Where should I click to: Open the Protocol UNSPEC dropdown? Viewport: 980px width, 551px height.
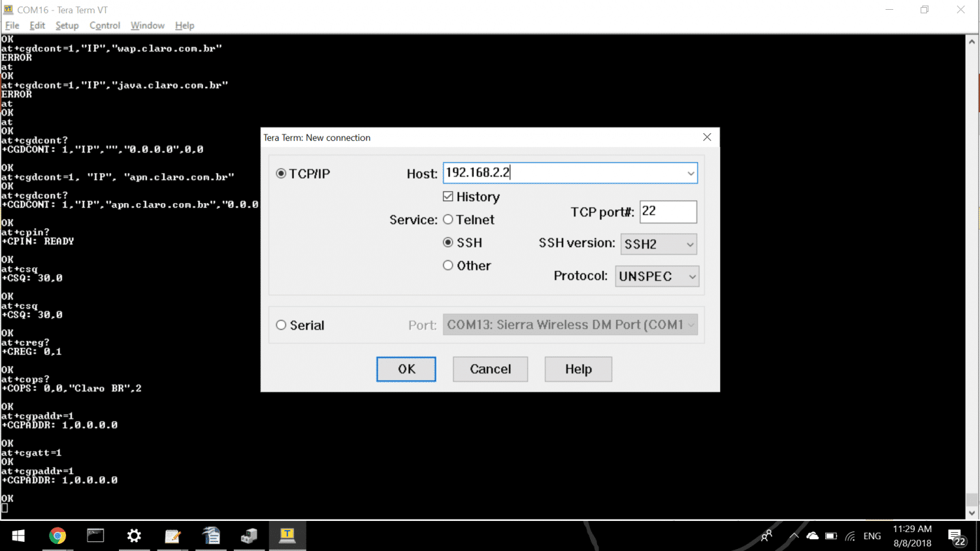(657, 276)
